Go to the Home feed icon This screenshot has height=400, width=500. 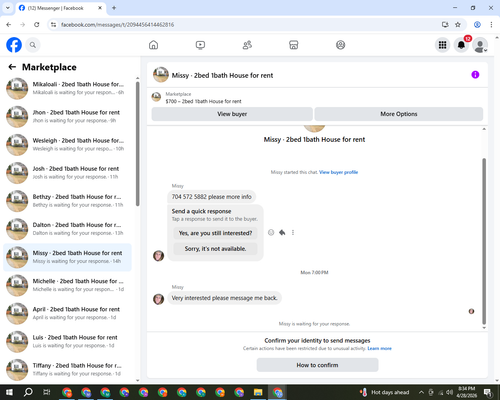[153, 45]
